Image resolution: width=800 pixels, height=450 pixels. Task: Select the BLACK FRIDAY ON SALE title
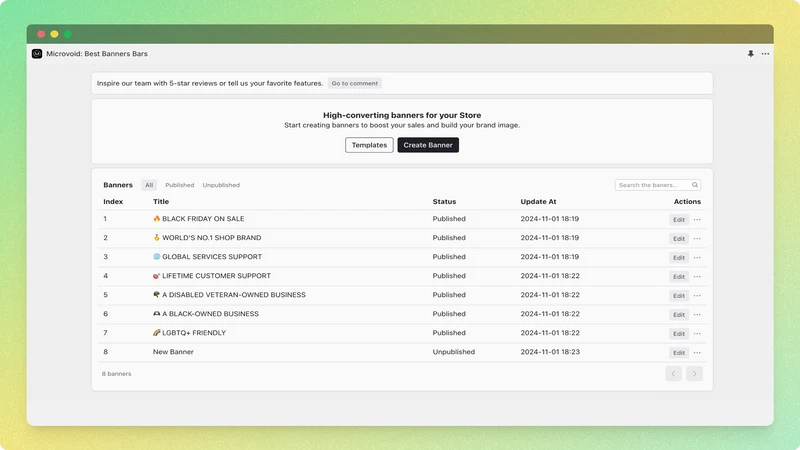pos(203,218)
